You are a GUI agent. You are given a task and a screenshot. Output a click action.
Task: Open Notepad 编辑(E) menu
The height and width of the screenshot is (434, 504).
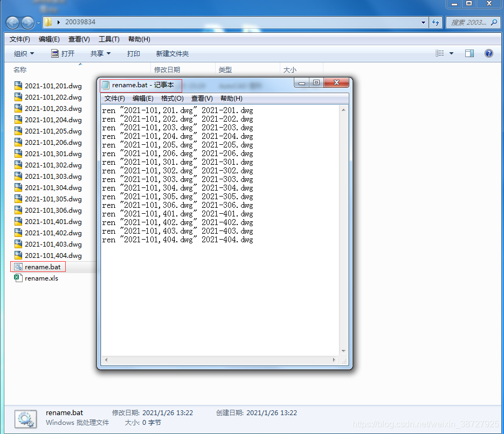pyautogui.click(x=143, y=98)
